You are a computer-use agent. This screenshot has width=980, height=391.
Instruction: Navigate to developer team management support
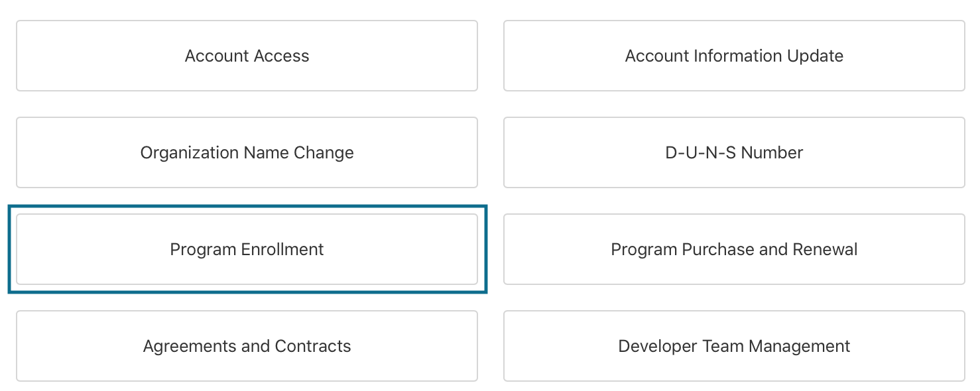(734, 346)
